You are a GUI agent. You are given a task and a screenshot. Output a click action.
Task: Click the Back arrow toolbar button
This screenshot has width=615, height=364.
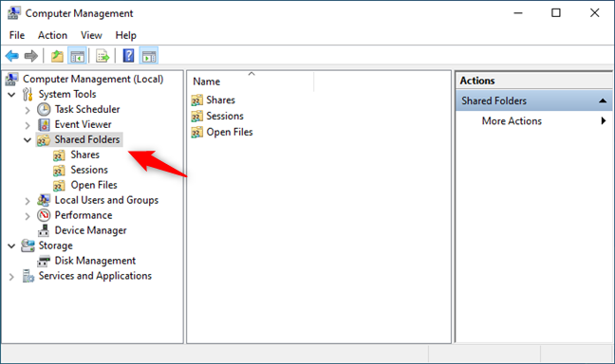pyautogui.click(x=11, y=56)
